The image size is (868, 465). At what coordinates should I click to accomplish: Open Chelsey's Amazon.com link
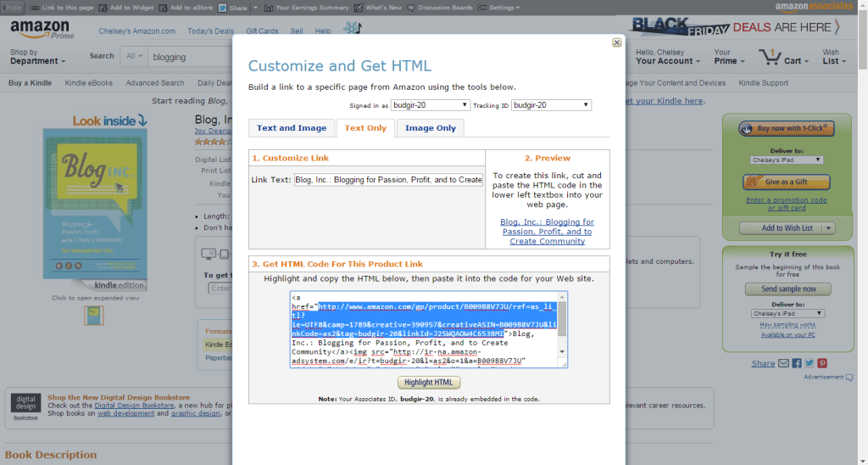tap(137, 31)
